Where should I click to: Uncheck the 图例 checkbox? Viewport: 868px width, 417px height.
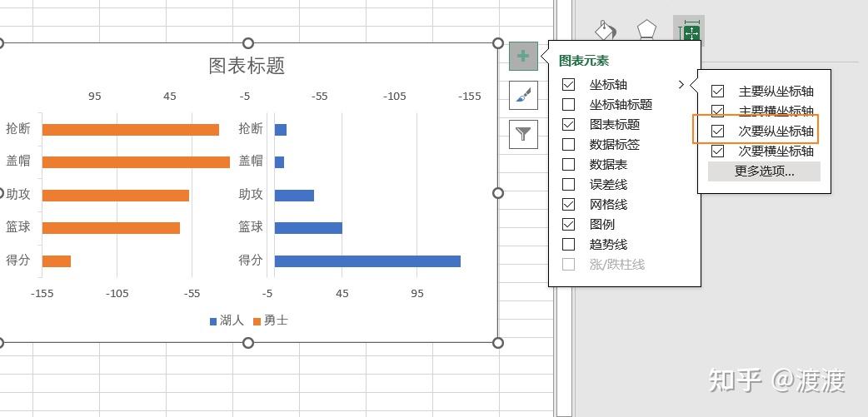pyautogui.click(x=568, y=224)
